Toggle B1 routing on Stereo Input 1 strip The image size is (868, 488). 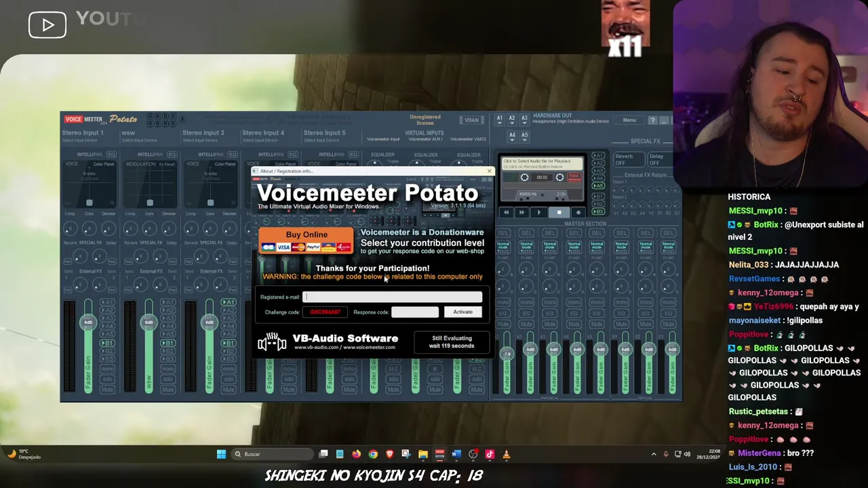pyautogui.click(x=107, y=343)
